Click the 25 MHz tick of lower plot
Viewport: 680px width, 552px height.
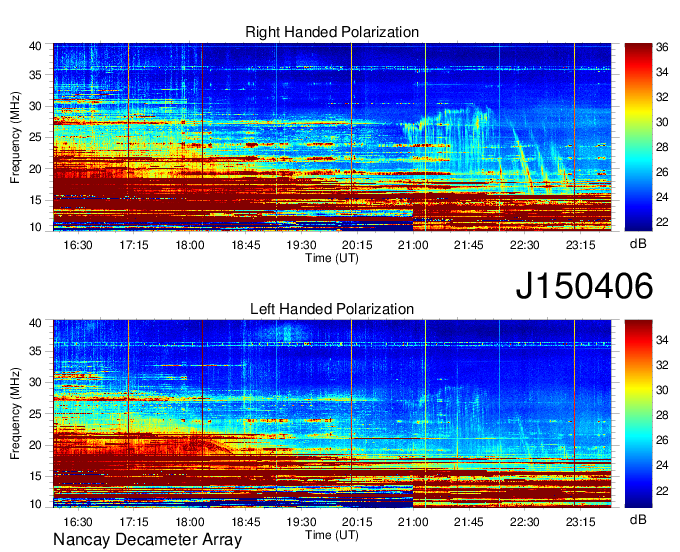[35, 414]
